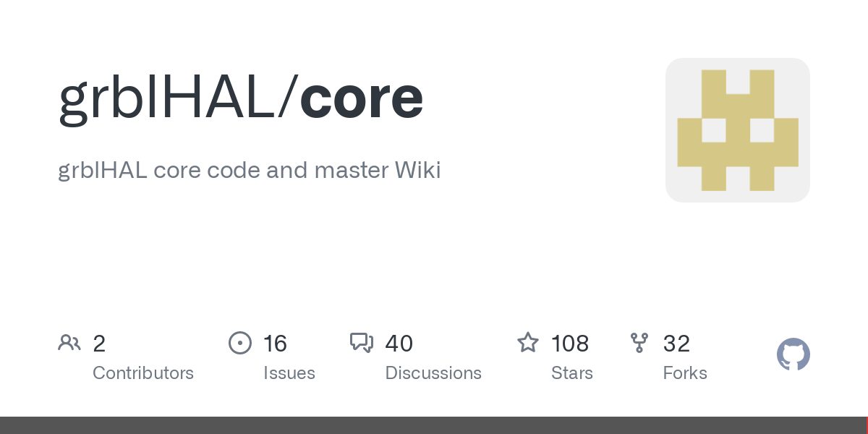This screenshot has width=868, height=434.
Task: Open the Forks label
Action: 685,373
